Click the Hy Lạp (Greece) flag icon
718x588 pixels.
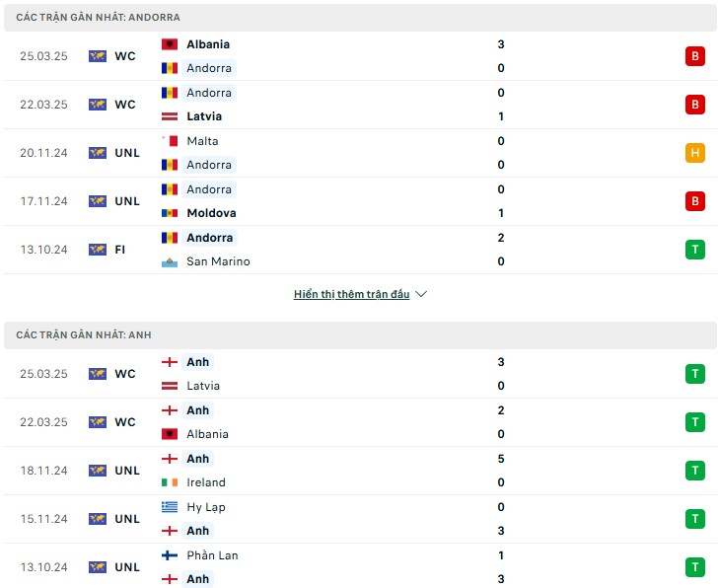pyautogui.click(x=170, y=507)
